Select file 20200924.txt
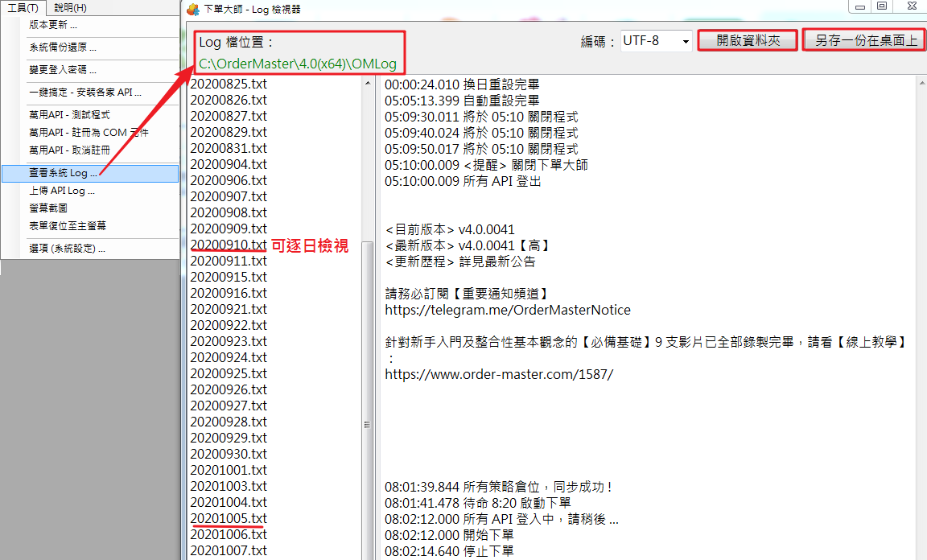The width and height of the screenshot is (927, 560). point(229,357)
